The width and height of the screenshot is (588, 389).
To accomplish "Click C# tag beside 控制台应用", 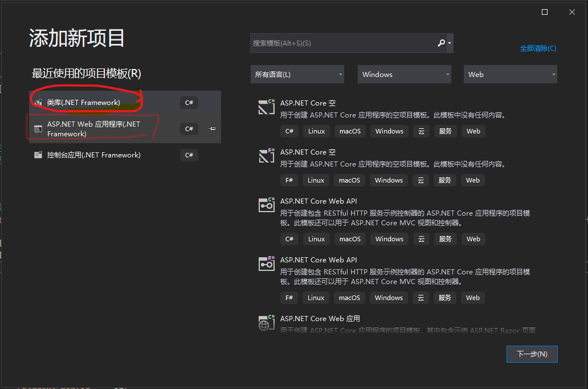I will pyautogui.click(x=189, y=155).
